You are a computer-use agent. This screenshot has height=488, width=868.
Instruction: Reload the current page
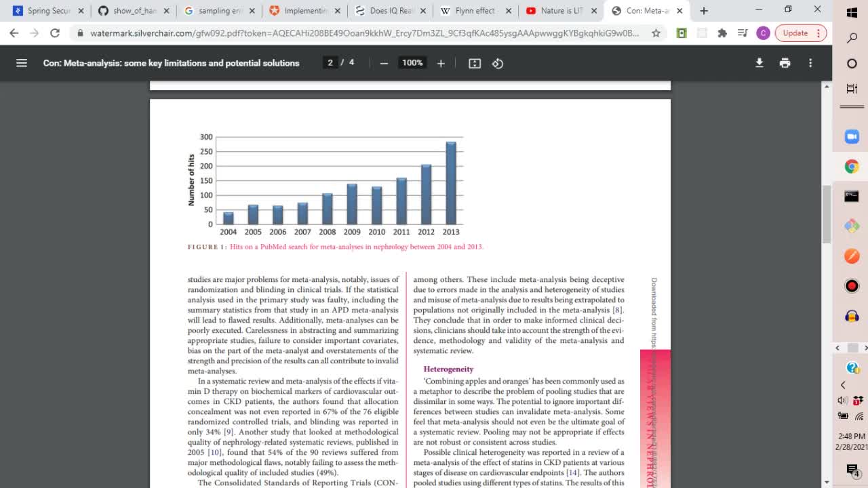[55, 33]
